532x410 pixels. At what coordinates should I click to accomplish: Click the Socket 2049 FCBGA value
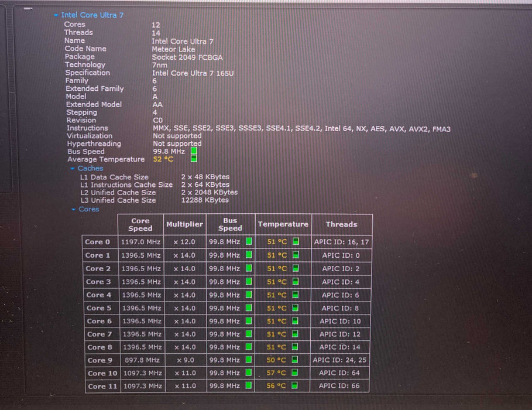[x=187, y=57]
